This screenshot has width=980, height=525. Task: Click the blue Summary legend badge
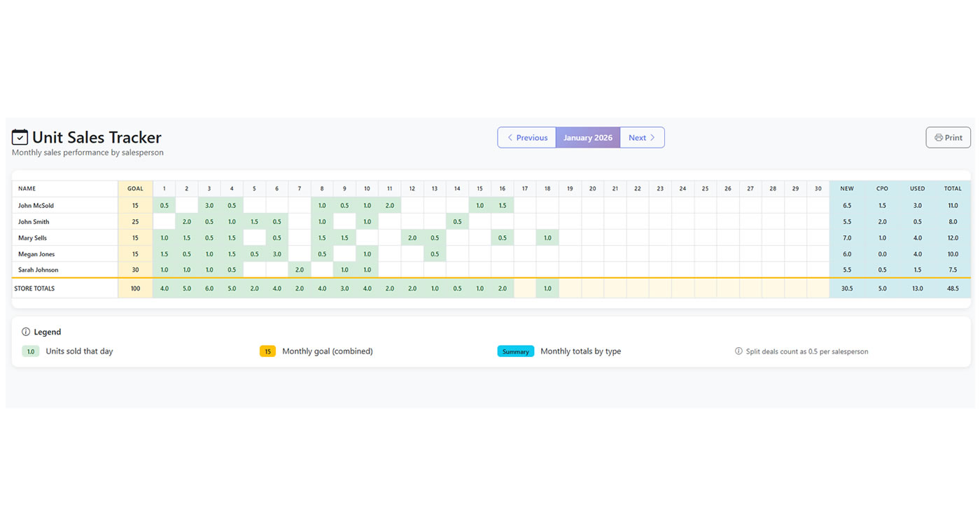point(515,351)
